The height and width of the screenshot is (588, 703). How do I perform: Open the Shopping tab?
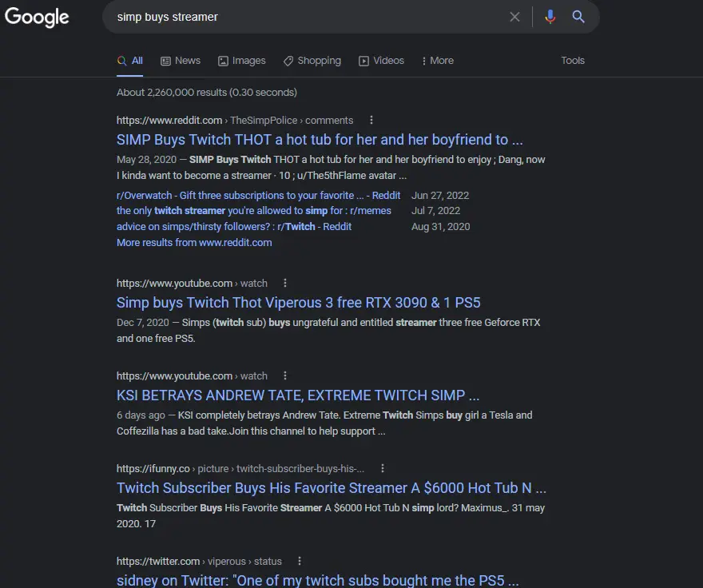(x=312, y=61)
